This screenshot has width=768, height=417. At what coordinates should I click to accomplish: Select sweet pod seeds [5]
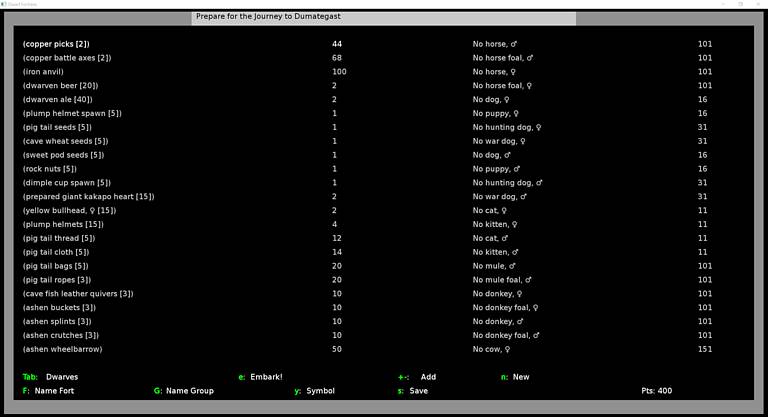coord(63,155)
